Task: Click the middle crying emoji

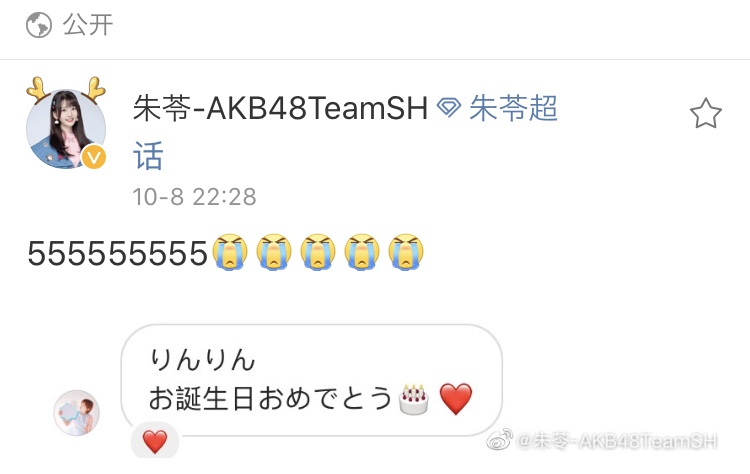Action: click(x=318, y=252)
